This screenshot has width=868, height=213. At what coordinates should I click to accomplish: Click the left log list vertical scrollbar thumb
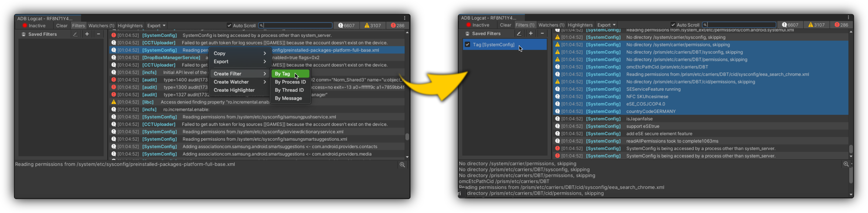(x=407, y=137)
